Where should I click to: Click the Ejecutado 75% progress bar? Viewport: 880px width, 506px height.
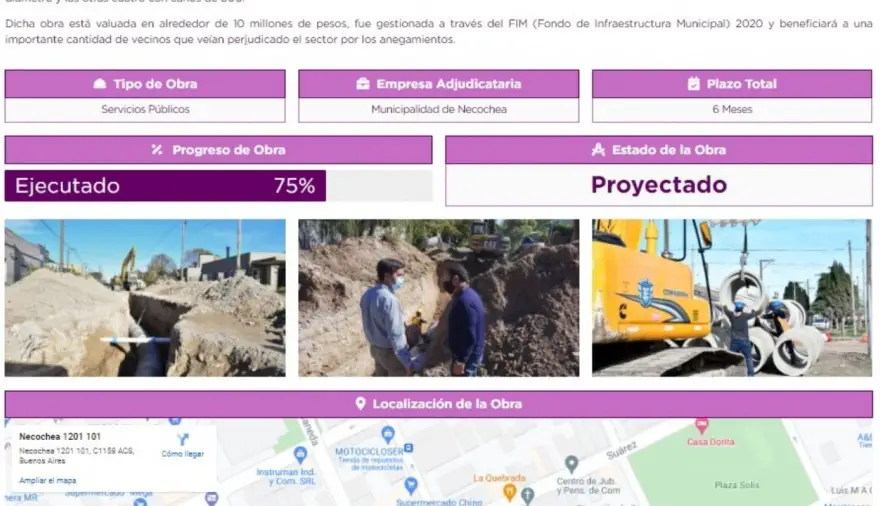218,186
